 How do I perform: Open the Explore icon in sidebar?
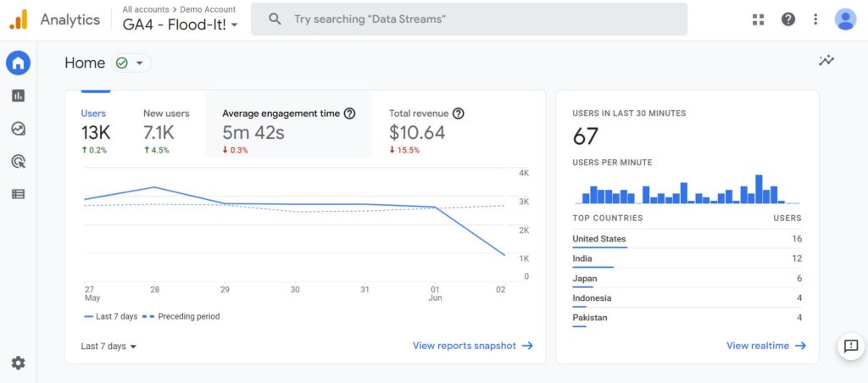click(18, 129)
